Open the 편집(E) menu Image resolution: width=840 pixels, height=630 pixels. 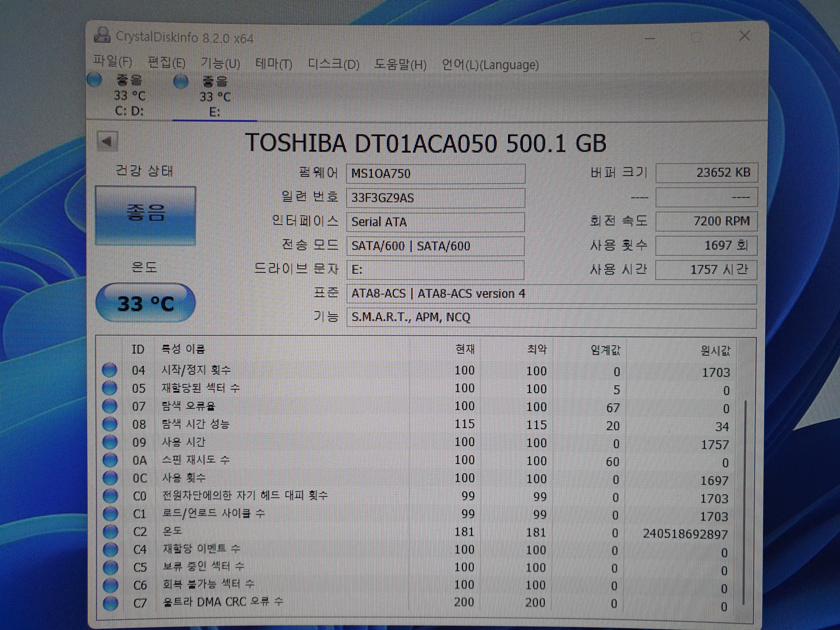[167, 63]
